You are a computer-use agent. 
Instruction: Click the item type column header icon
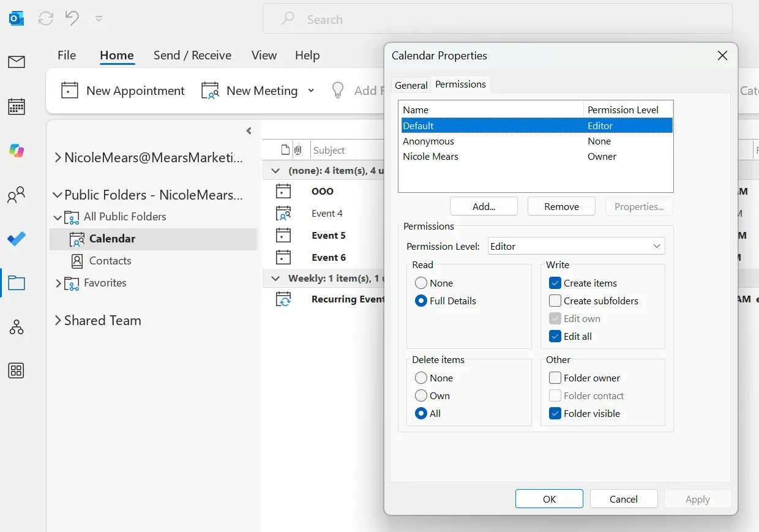click(285, 150)
